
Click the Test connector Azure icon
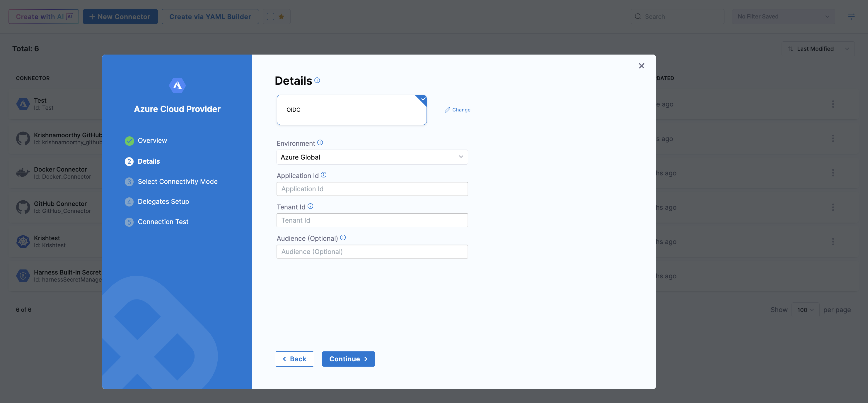tap(23, 104)
